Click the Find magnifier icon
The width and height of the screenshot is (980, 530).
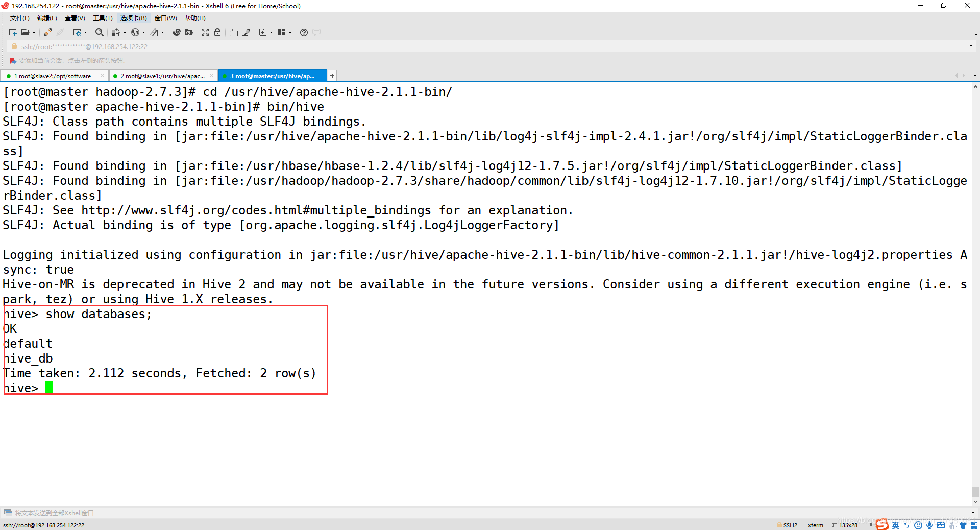[100, 32]
